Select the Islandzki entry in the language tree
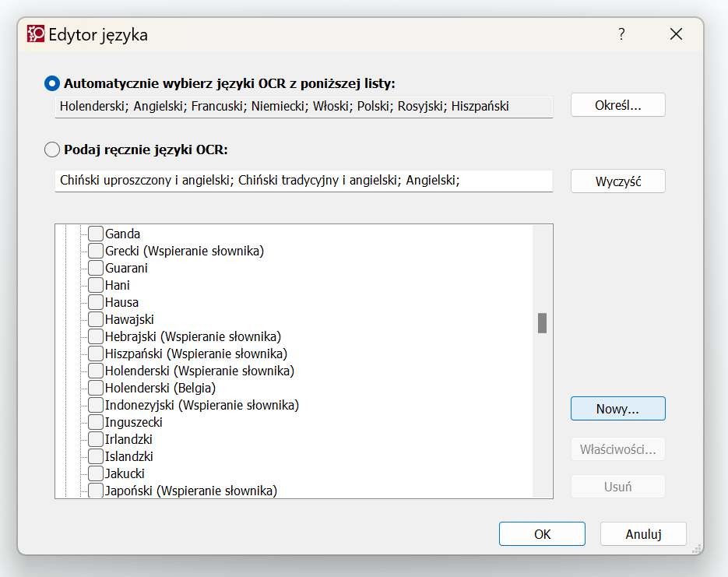728x577 pixels. 129,456
